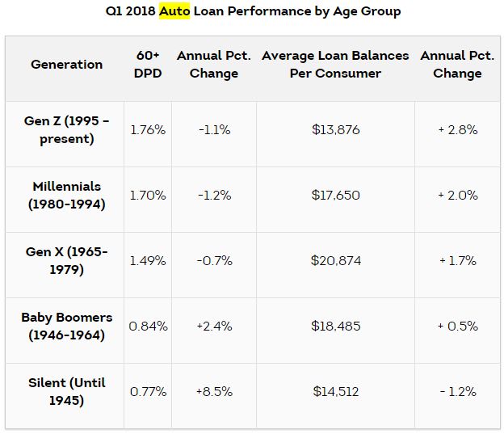Select the +2.4% annual change cell
The width and height of the screenshot is (504, 434).
click(x=214, y=326)
